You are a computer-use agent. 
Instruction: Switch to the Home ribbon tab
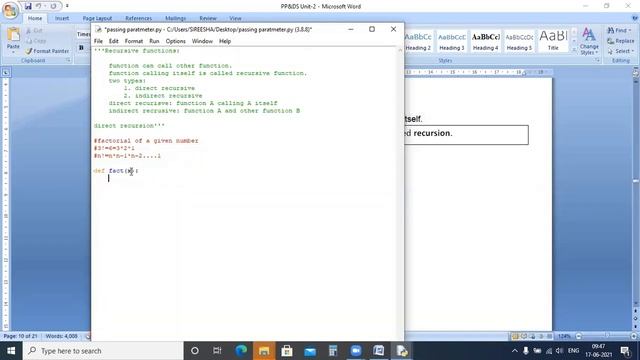pyautogui.click(x=35, y=18)
